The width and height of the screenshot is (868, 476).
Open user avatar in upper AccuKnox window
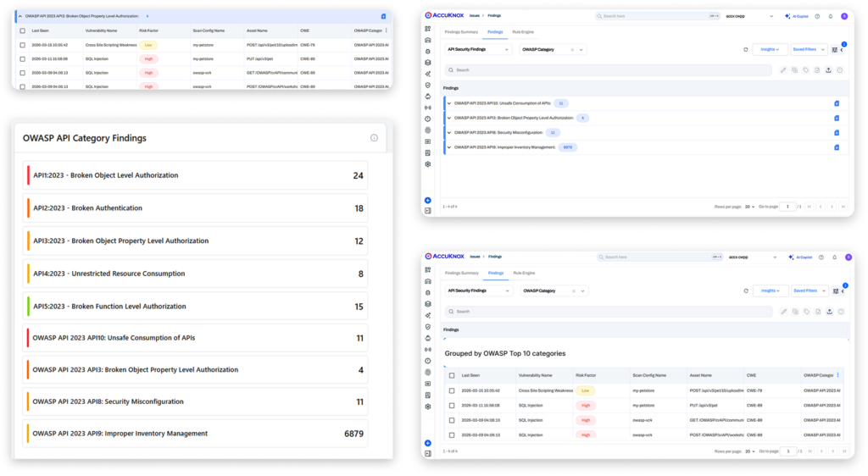(844, 17)
